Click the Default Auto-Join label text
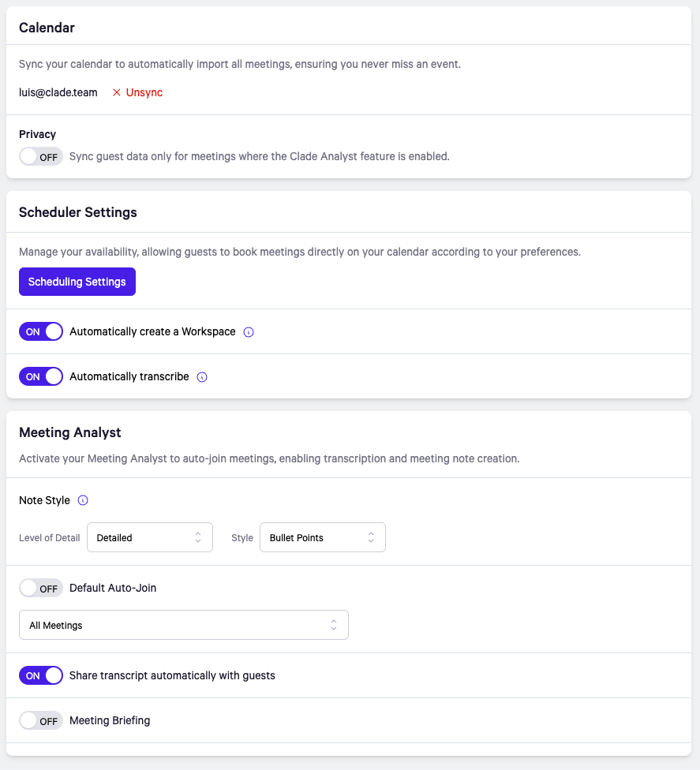This screenshot has width=700, height=770. pos(113,588)
